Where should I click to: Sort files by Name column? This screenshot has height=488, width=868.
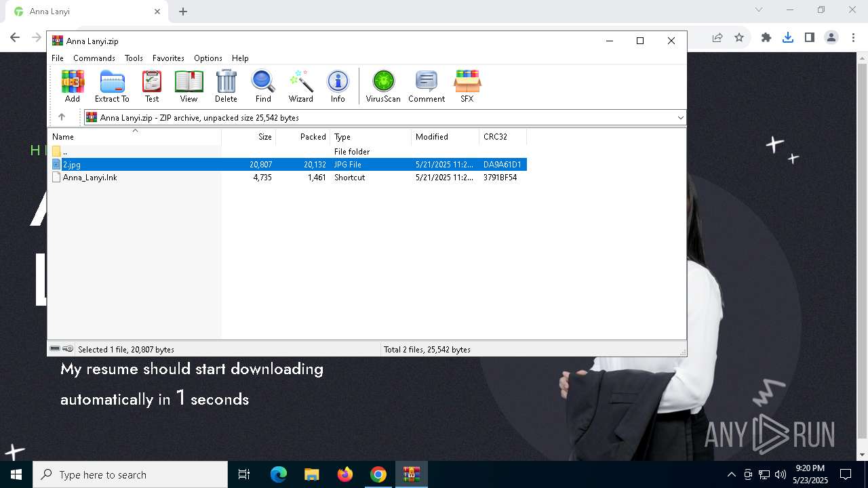coord(134,137)
